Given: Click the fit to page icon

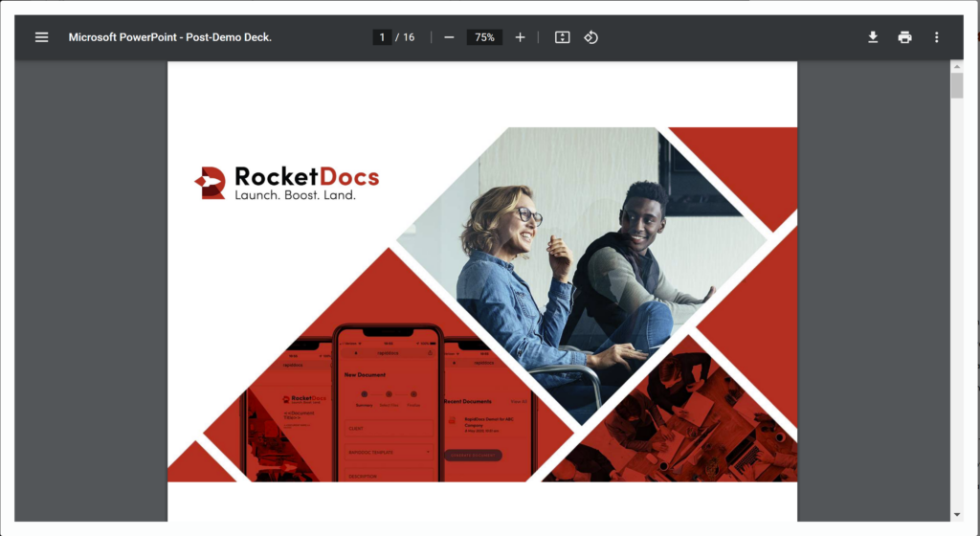Looking at the screenshot, I should (563, 37).
